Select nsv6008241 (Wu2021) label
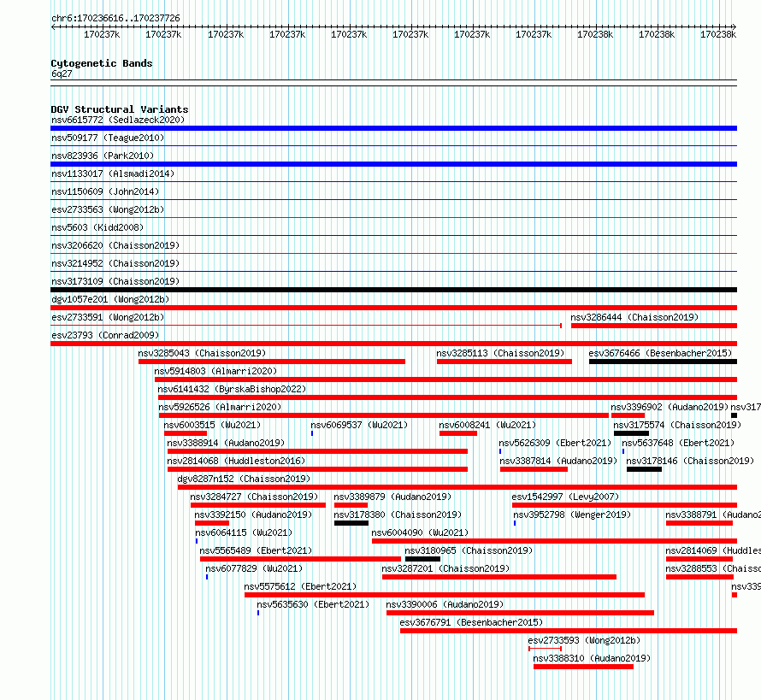 point(487,425)
